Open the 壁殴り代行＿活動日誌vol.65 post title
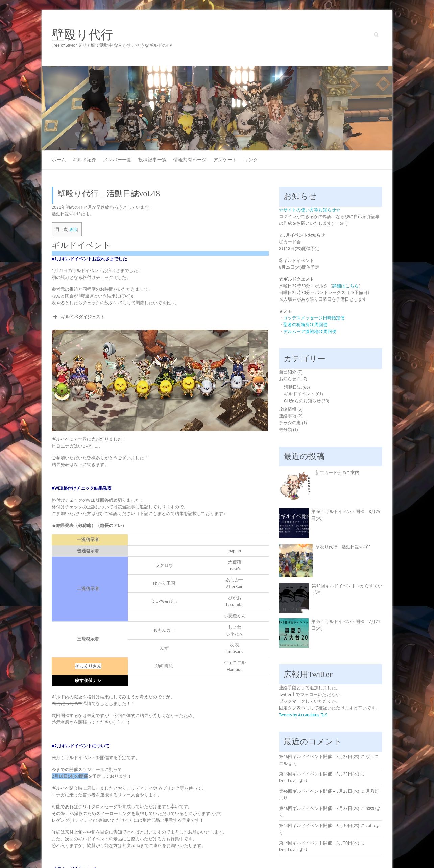Screen dimensions: 434x868 pyautogui.click(x=343, y=547)
